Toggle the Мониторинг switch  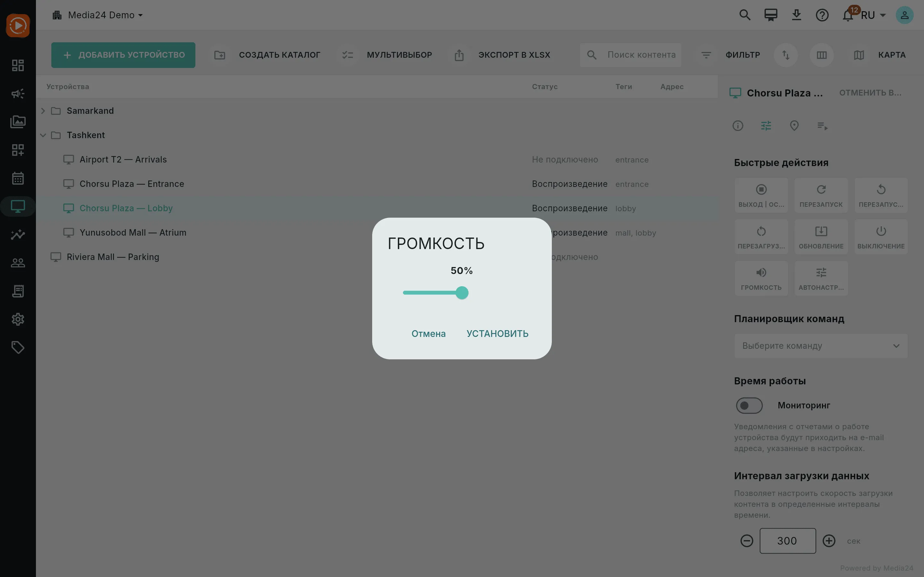749,405
